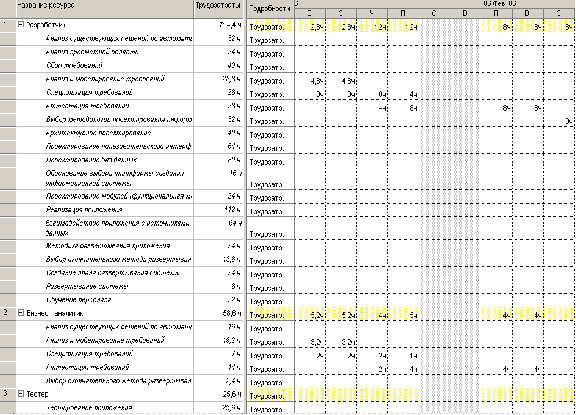
Task: Click the 25,6ч work total for Тестер
Action: tap(232, 394)
